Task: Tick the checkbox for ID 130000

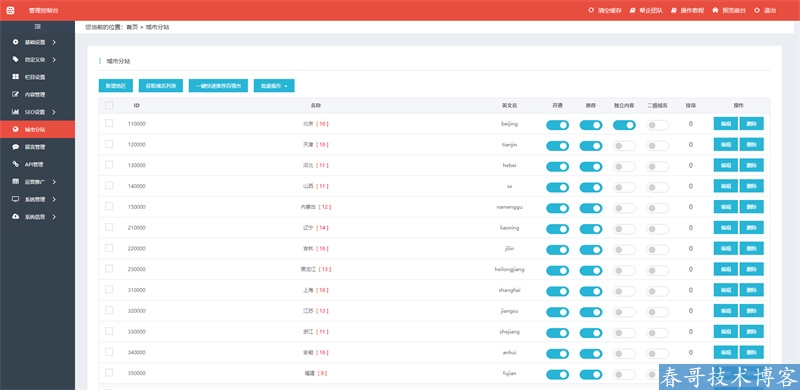Action: click(109, 165)
